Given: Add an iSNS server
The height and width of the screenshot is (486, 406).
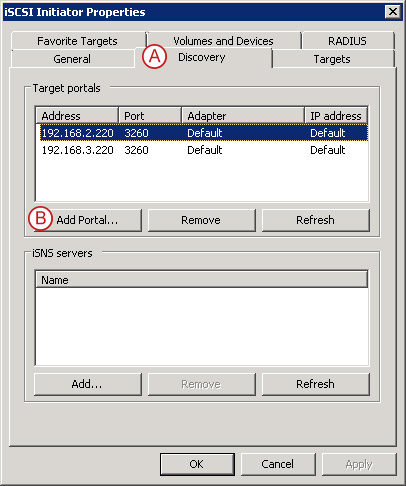Looking at the screenshot, I should (x=88, y=384).
